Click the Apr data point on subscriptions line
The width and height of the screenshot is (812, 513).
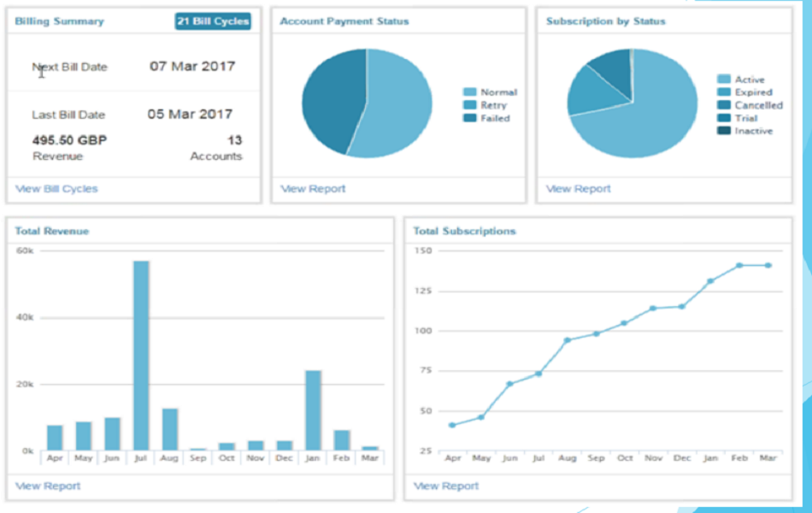452,425
